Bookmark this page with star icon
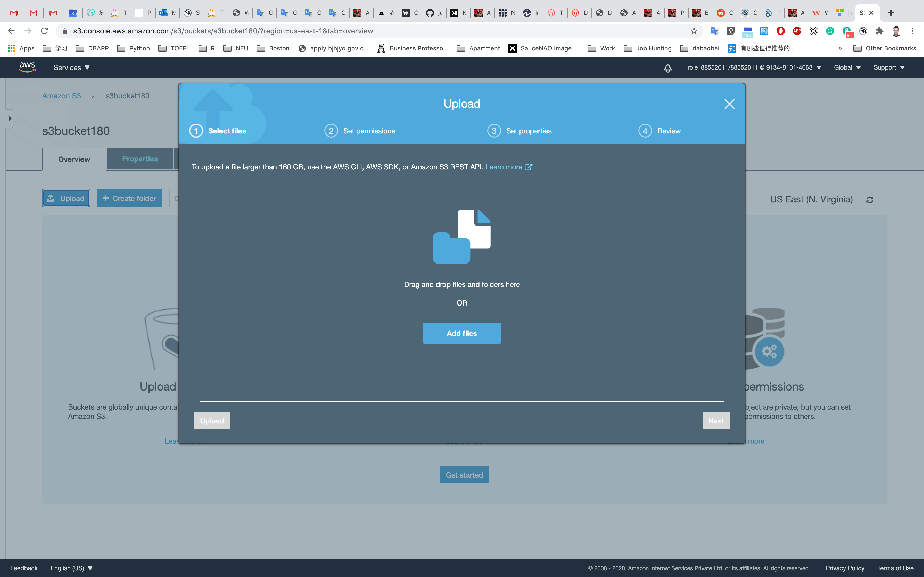This screenshot has width=924, height=577. 694,31
